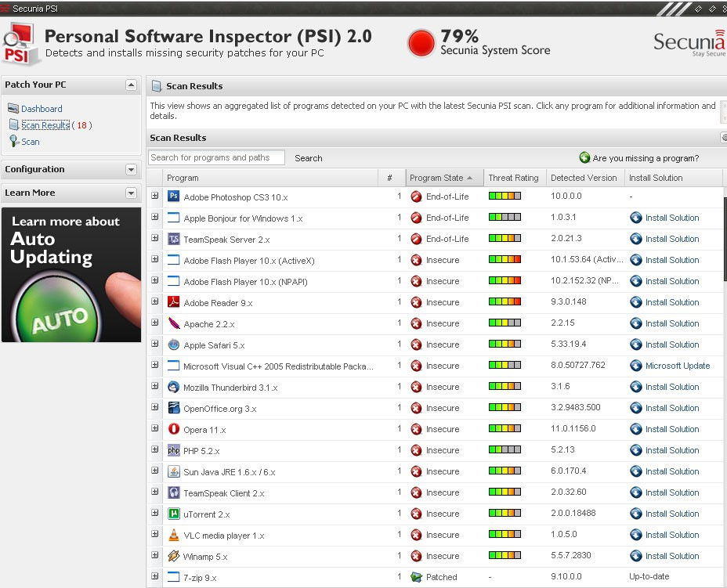This screenshot has height=588, width=727.
Task: Click the Sun Java JRE 1.6.x / 6.x name
Action: pyautogui.click(x=229, y=472)
